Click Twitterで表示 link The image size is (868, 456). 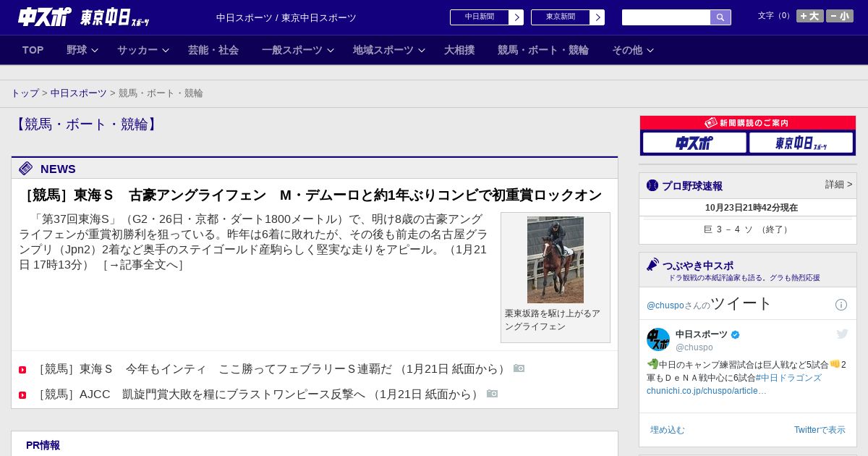pyautogui.click(x=820, y=430)
